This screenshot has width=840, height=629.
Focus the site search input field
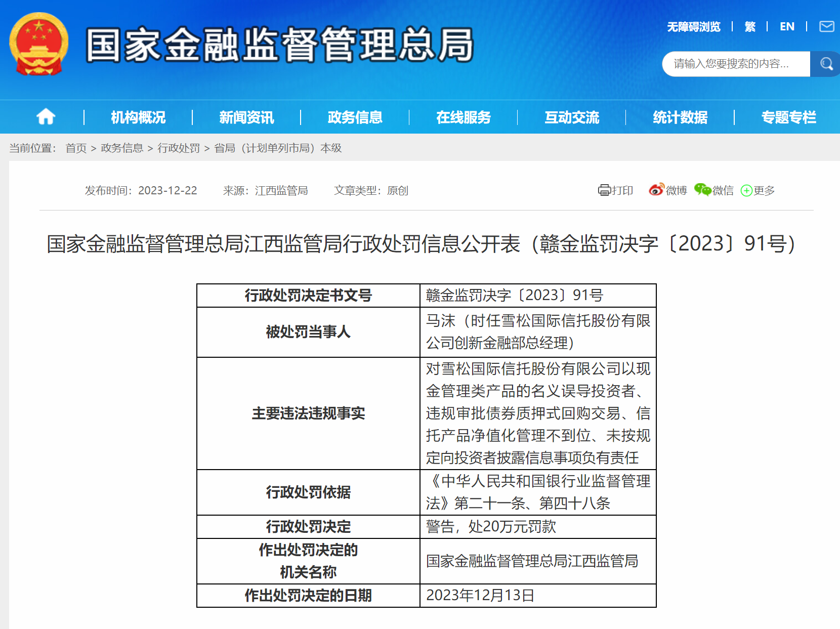(x=736, y=64)
